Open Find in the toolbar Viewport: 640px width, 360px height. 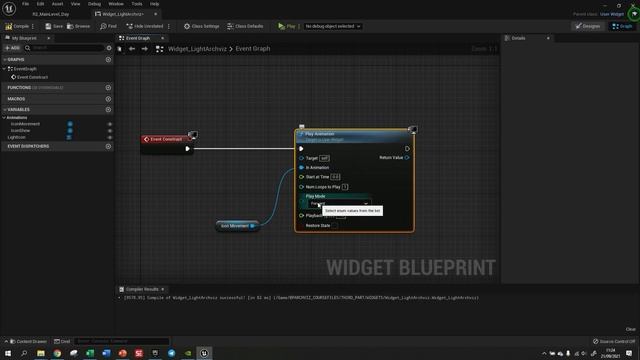tap(108, 26)
